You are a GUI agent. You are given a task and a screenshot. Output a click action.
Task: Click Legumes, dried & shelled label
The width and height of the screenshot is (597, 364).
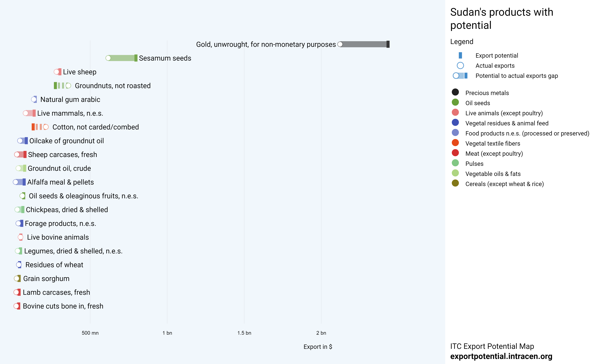[73, 251]
